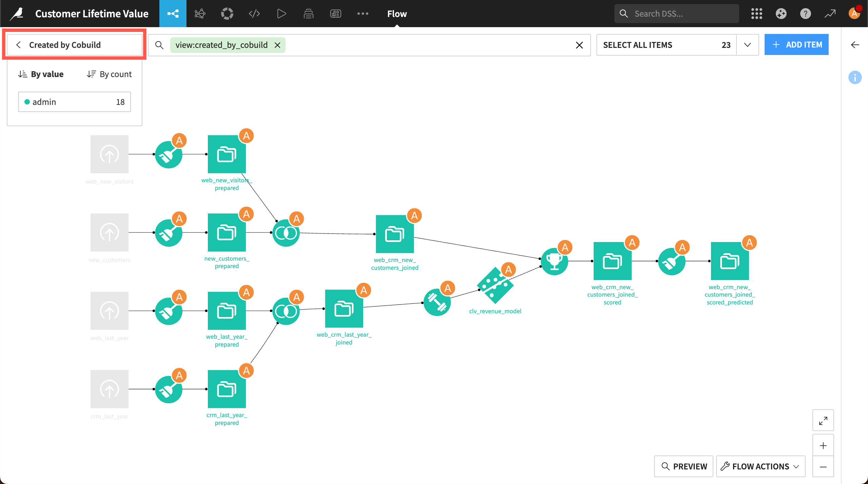Open the FLOW ACTIONS dropdown
Screen dimensions: 868x484
(761, 466)
